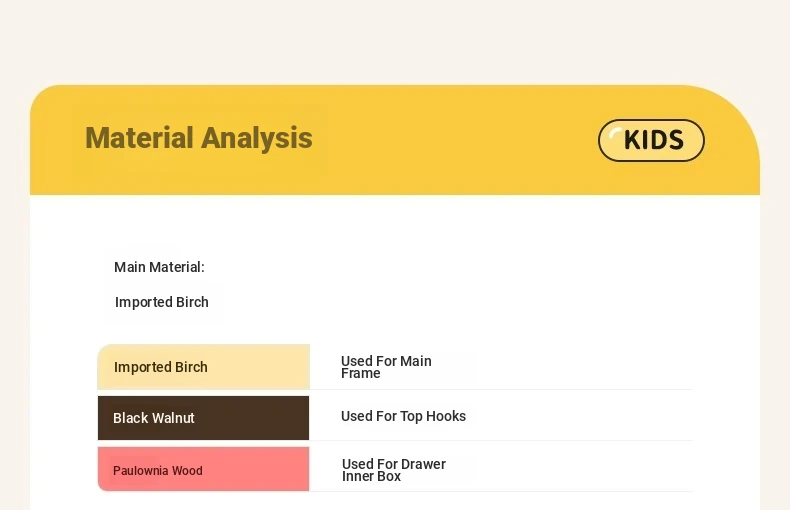790x510 pixels.
Task: Click the 'Paulownia Wood' label text
Action: point(158,471)
